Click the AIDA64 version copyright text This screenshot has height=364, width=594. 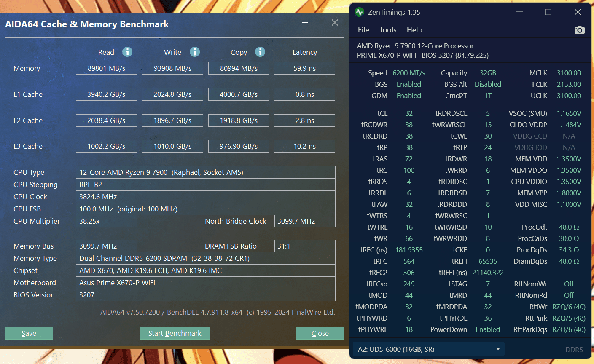[218, 312]
